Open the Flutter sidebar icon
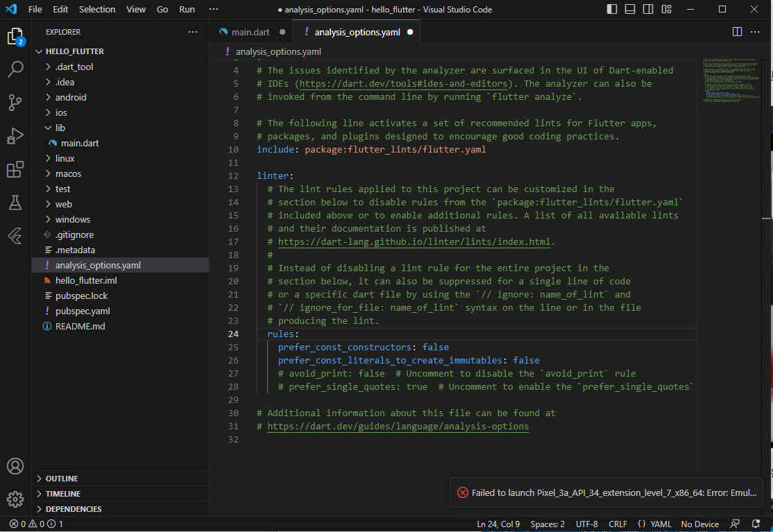773x532 pixels. (15, 236)
